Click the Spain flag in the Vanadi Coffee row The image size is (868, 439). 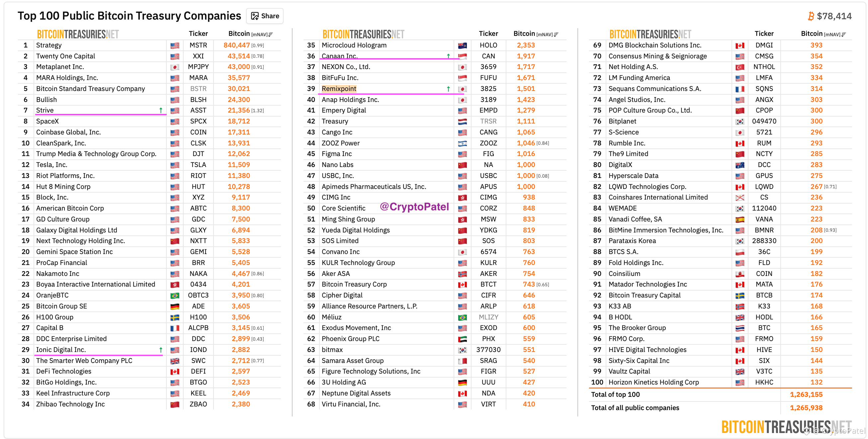click(739, 220)
